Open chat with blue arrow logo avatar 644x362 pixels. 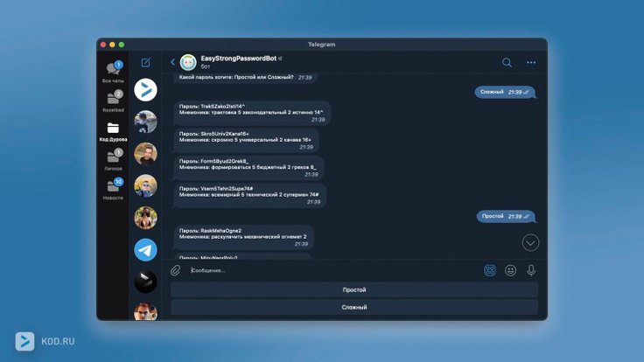click(145, 89)
